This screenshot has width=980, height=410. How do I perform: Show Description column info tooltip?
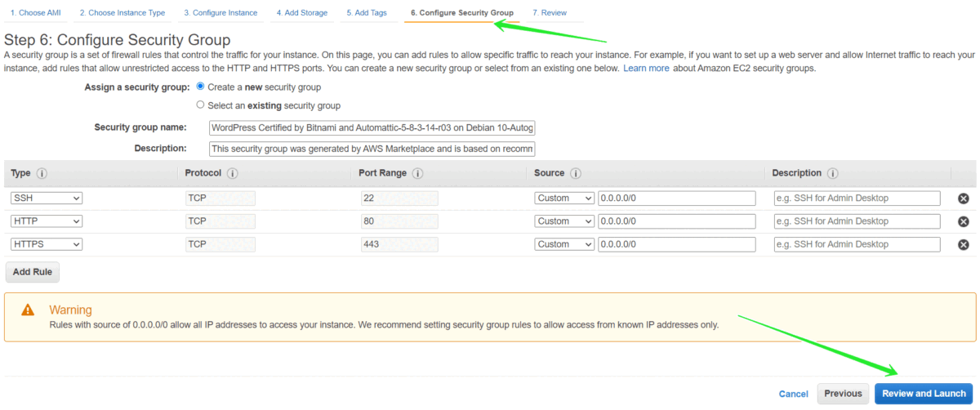[832, 174]
